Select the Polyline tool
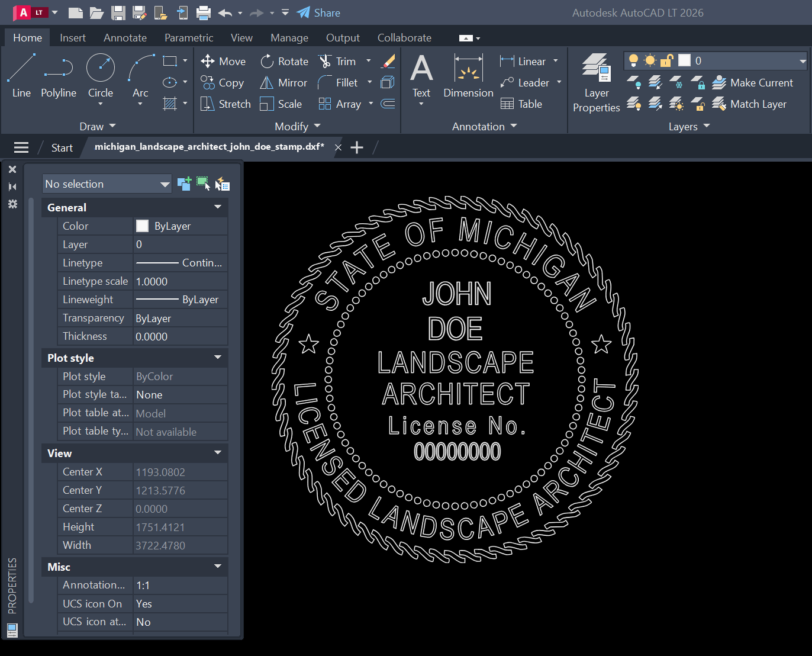Image resolution: width=812 pixels, height=656 pixels. tap(59, 76)
